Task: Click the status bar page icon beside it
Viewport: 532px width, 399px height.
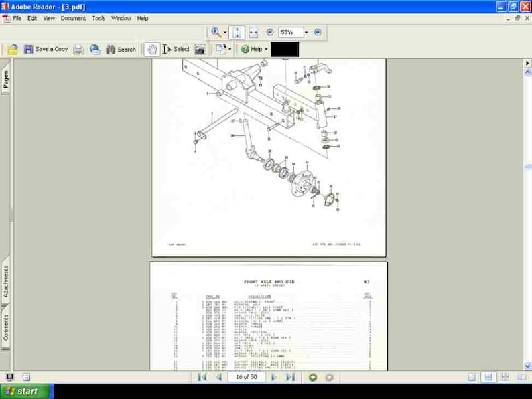Action: tap(26, 377)
